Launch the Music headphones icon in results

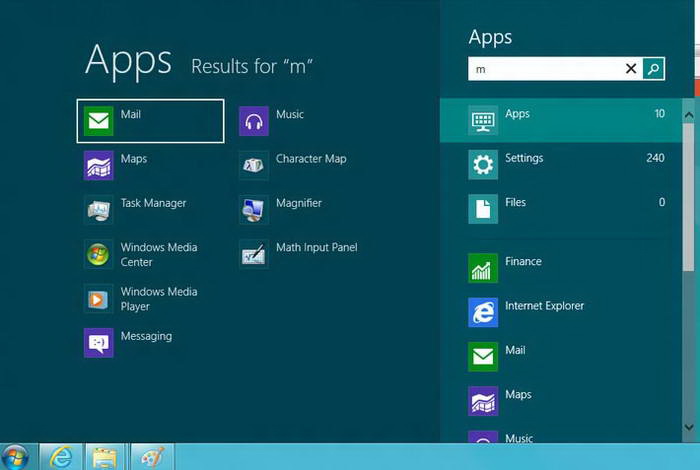pyautogui.click(x=254, y=121)
